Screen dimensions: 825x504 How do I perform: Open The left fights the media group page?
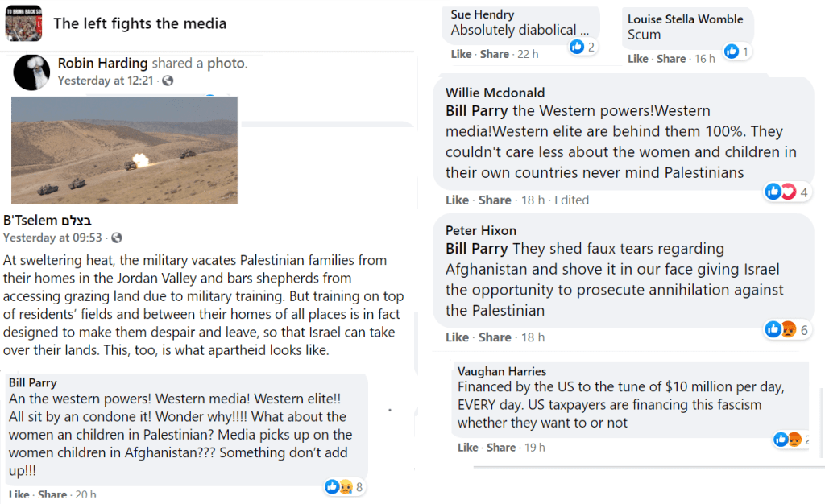(139, 23)
